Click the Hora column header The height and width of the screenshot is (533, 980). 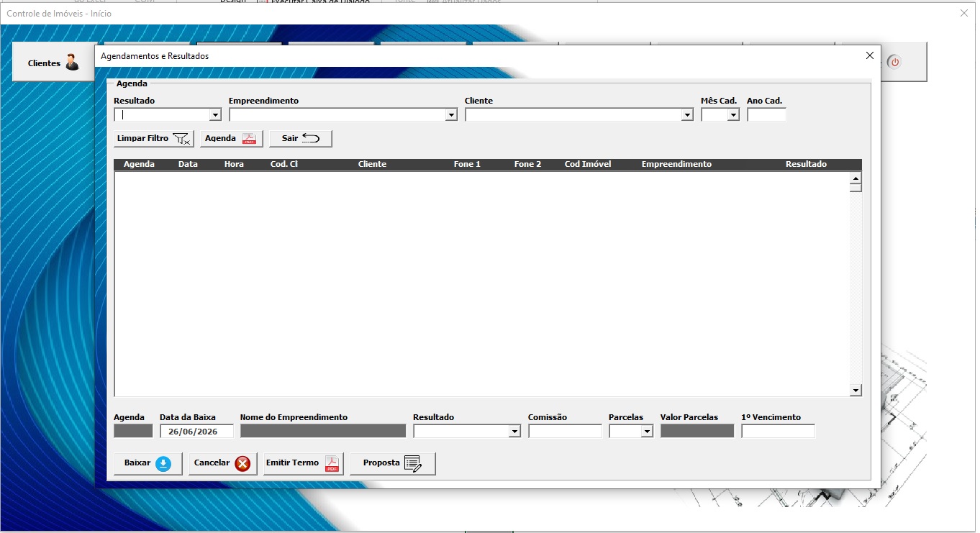point(234,165)
